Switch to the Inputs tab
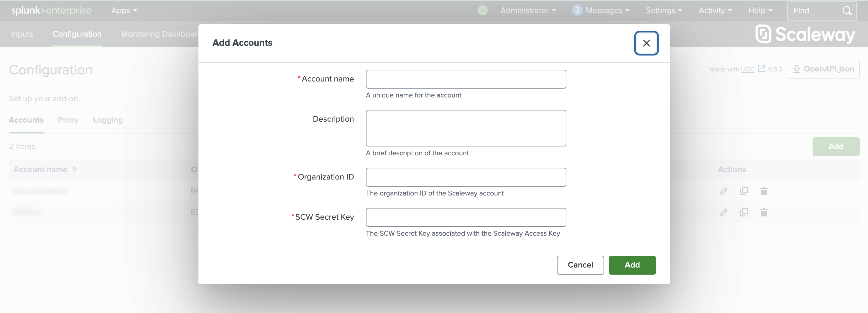Image resolution: width=868 pixels, height=313 pixels. click(x=22, y=34)
